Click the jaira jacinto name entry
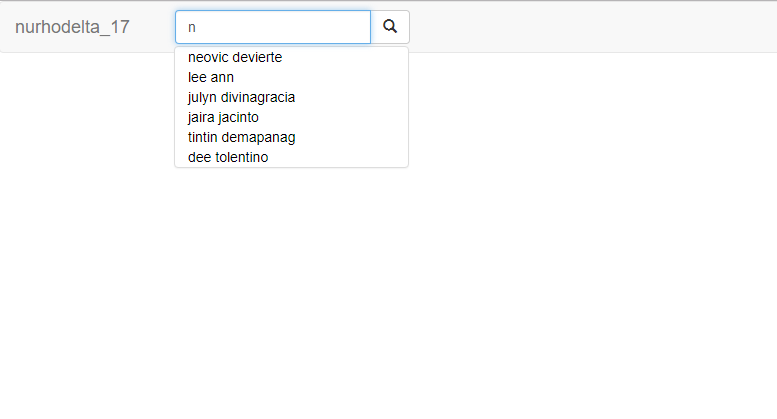Viewport: 777px width, 419px height. [x=223, y=117]
